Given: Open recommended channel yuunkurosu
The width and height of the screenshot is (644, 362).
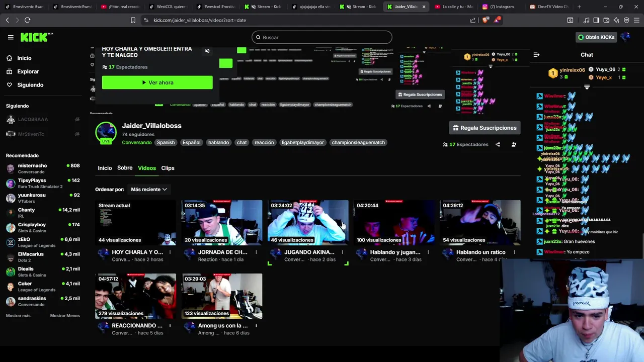Looking at the screenshot, I should 43,198.
